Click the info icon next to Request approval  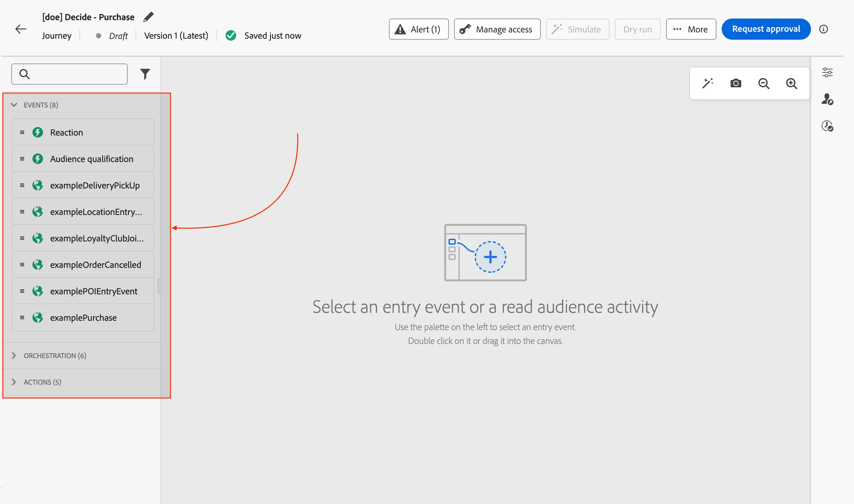(x=824, y=29)
